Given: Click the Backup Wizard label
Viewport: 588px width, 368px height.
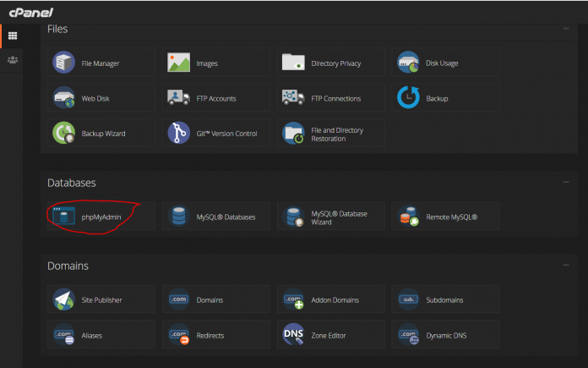Looking at the screenshot, I should click(x=104, y=134).
